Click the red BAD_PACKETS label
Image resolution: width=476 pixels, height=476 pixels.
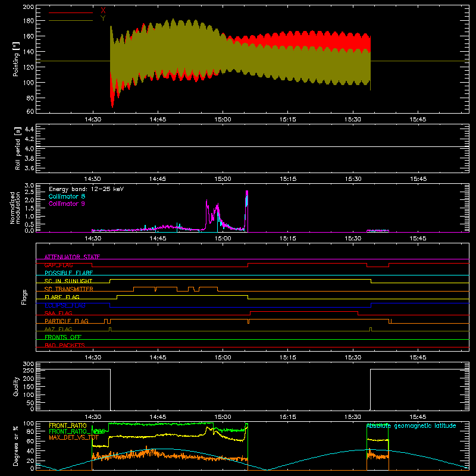pyautogui.click(x=65, y=345)
